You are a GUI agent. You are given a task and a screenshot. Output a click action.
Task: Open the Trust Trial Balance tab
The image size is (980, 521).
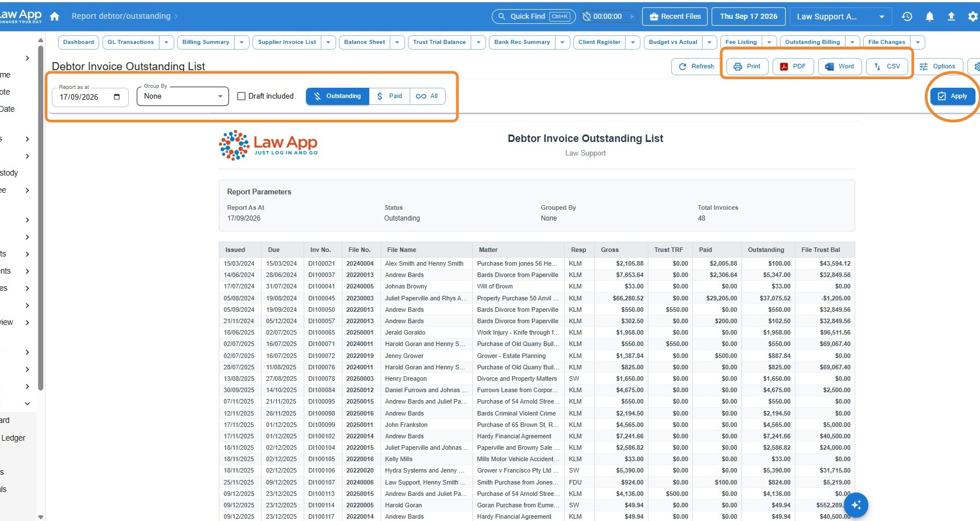[439, 42]
